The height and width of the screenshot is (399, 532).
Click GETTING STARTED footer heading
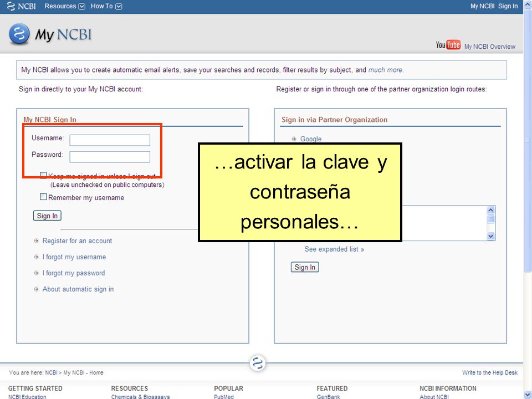[x=35, y=388]
